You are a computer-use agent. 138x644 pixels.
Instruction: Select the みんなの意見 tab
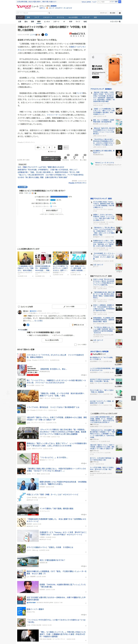click(x=73, y=17)
